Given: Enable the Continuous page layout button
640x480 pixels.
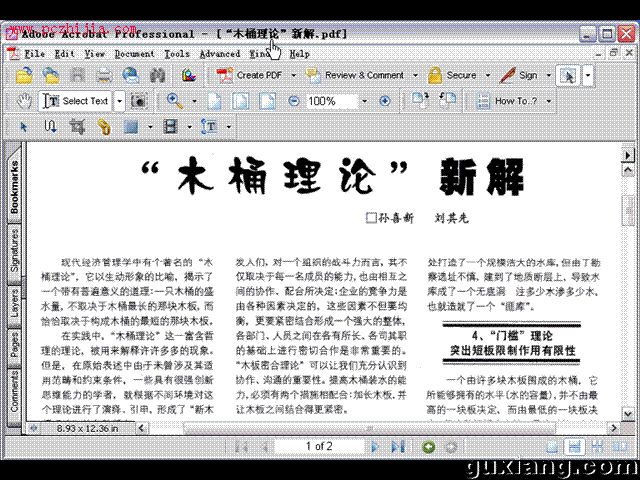Looking at the screenshot, I should coord(575,447).
